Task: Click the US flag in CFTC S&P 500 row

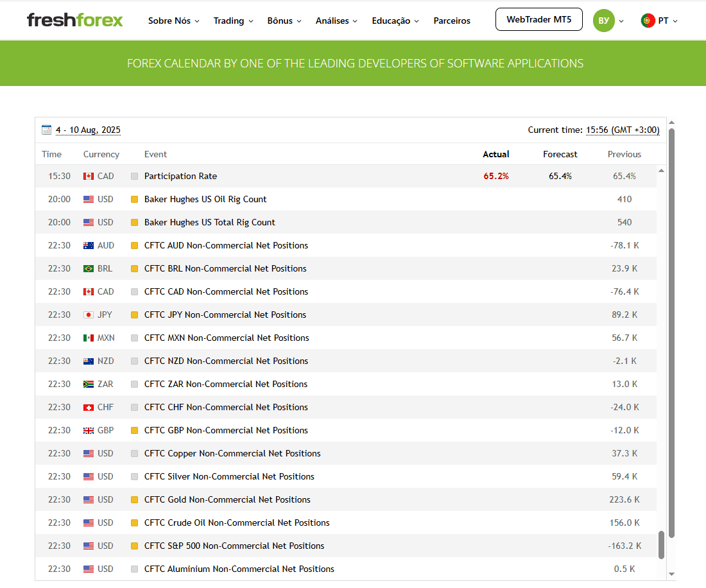Action: tap(89, 546)
